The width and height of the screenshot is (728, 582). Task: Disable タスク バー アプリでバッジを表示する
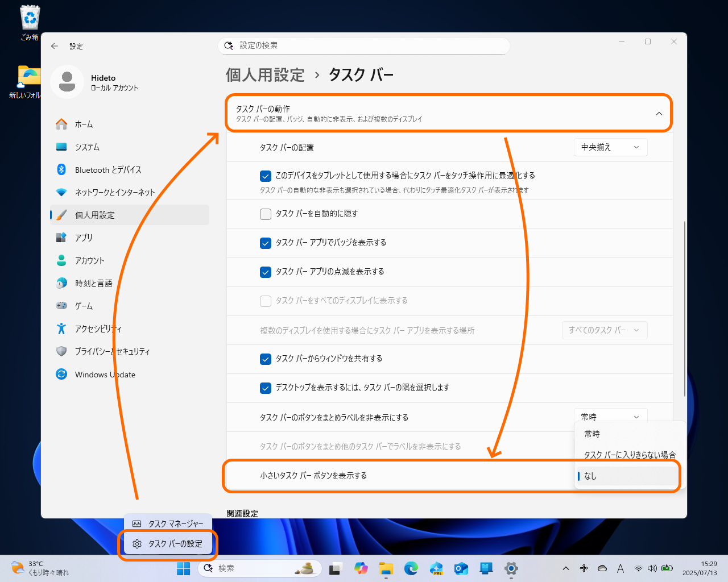[266, 243]
